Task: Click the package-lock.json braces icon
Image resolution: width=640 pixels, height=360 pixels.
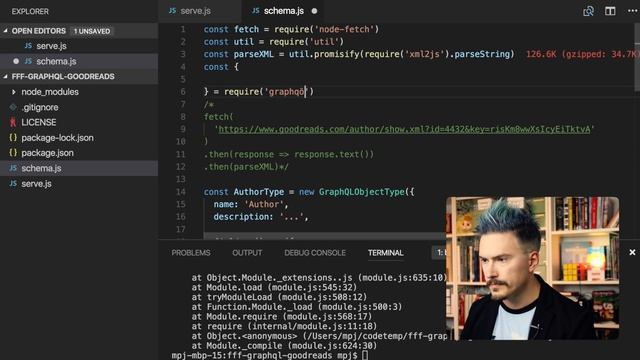Action: point(13,138)
